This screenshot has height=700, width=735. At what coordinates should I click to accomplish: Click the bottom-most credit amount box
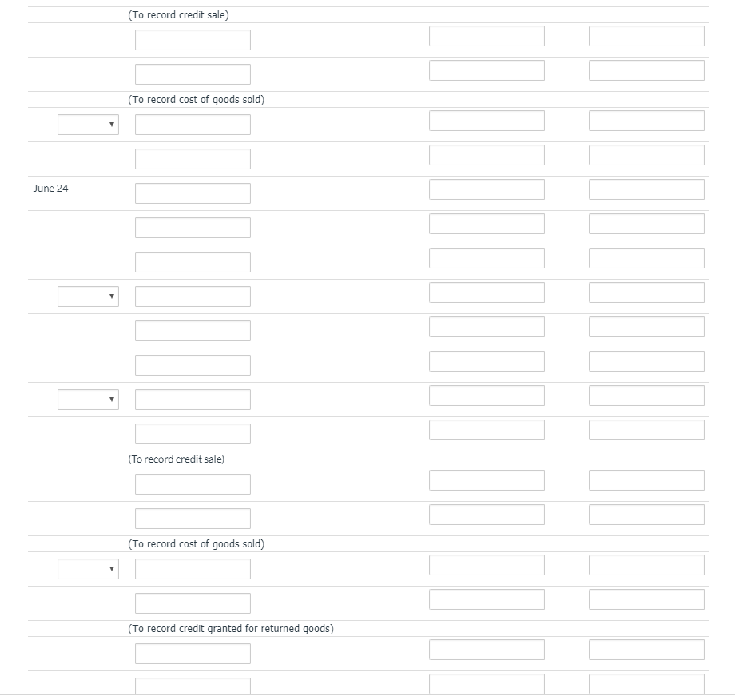pyautogui.click(x=646, y=683)
